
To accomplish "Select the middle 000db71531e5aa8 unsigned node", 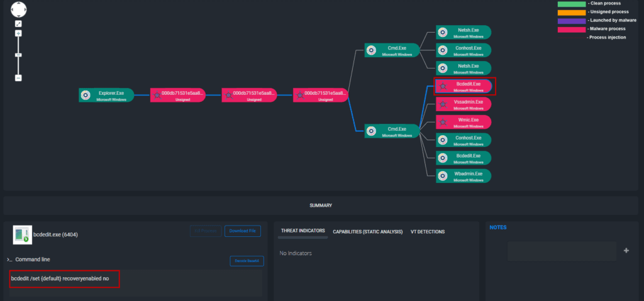I will coord(249,96).
